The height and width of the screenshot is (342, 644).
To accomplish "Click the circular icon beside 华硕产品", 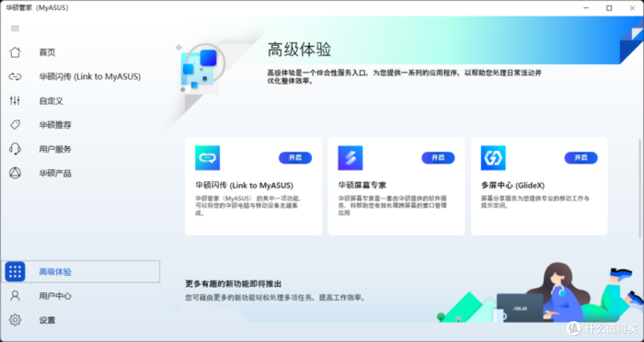I will click(15, 173).
